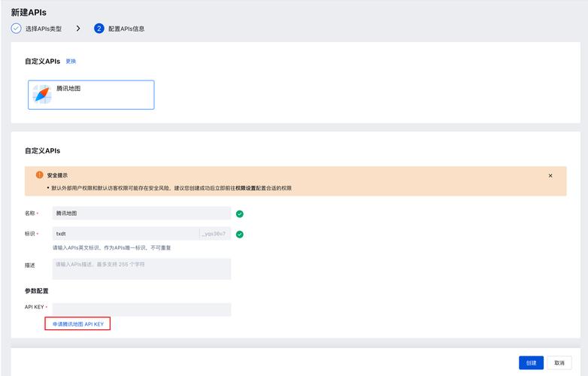
Task: Click the orange 安全提示 warning icon
Action: tap(39, 174)
